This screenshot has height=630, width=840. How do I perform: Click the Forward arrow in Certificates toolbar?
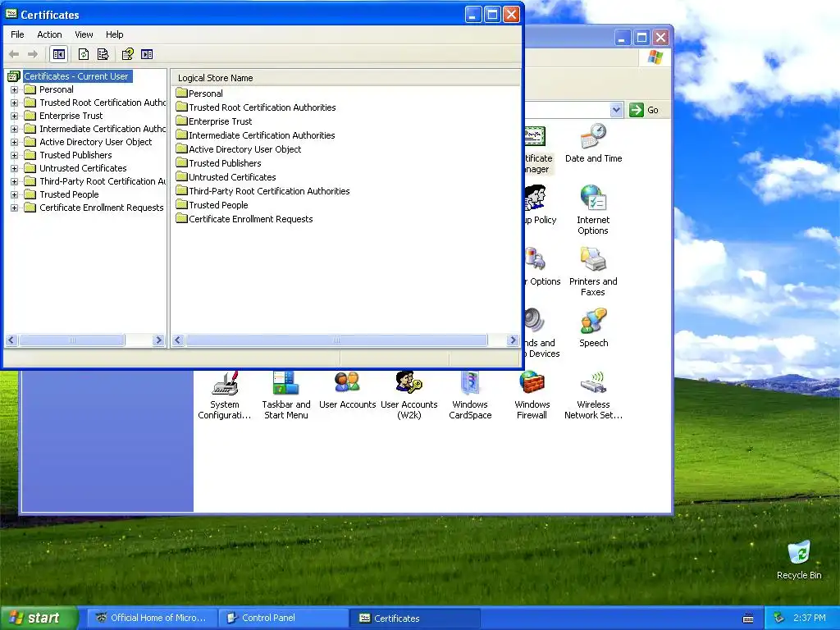pos(33,54)
